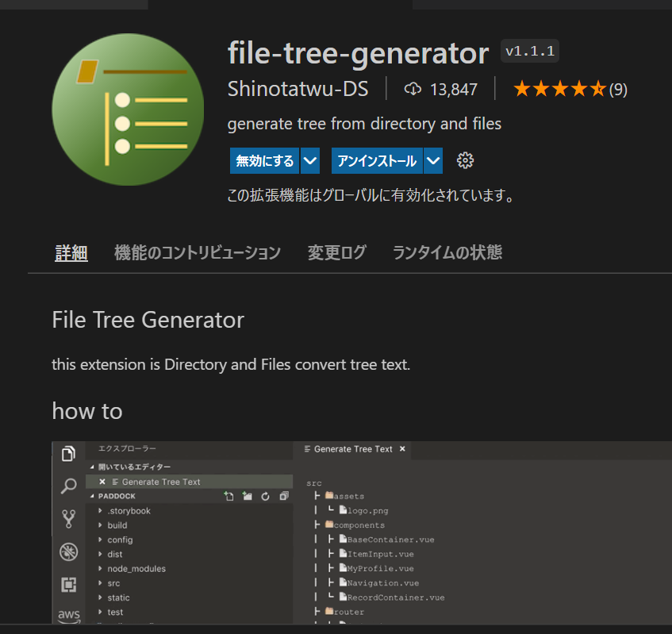Click the download count 13,847
This screenshot has height=634, width=672.
(454, 90)
